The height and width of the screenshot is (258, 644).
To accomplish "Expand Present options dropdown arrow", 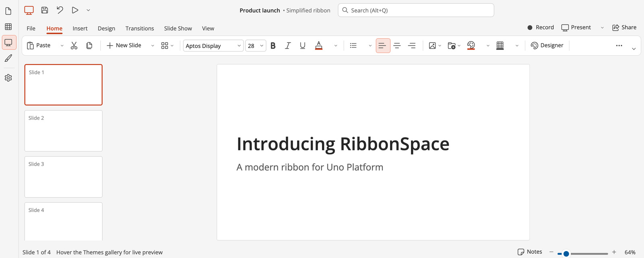I will 603,28.
